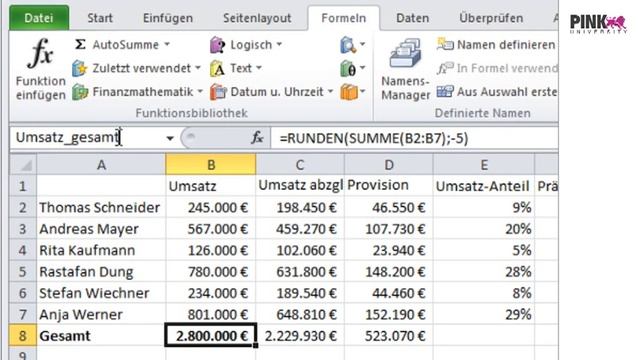The image size is (640, 360).
Task: Select column D header
Action: tap(389, 165)
